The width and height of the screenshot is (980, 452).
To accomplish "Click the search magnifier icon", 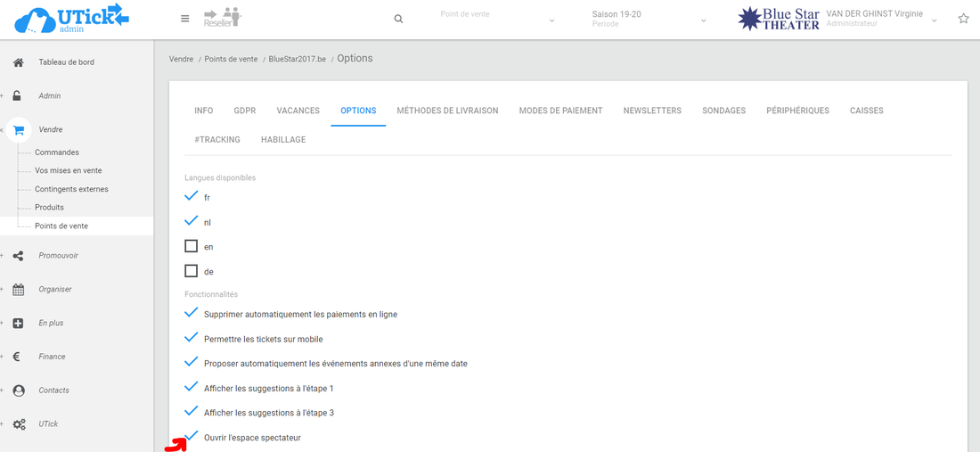I will pos(398,19).
